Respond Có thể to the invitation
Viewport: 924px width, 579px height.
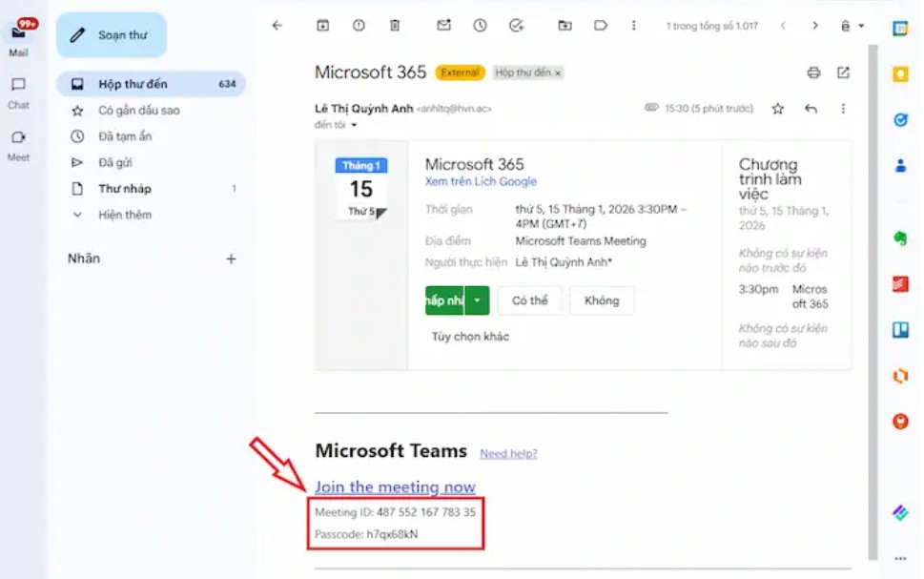(529, 300)
